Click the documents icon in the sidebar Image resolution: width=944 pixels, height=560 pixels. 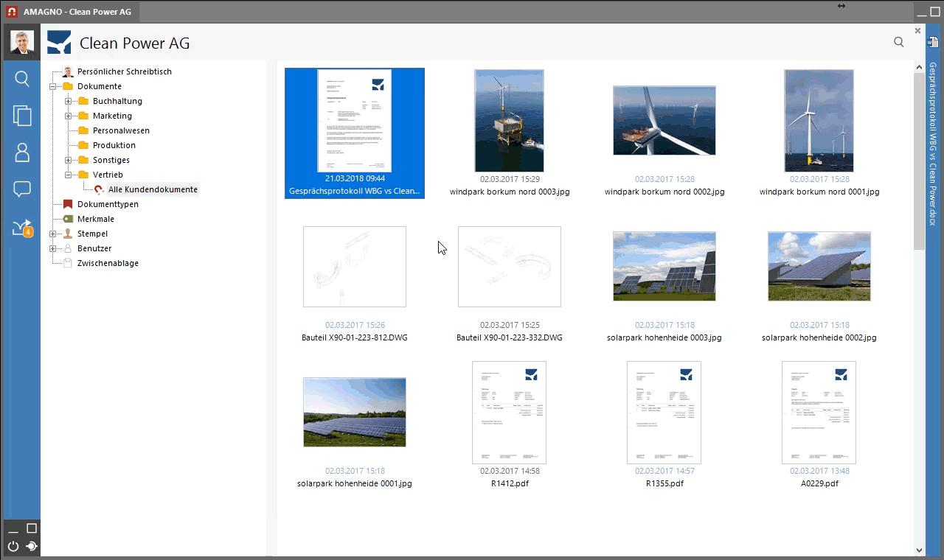[22, 116]
